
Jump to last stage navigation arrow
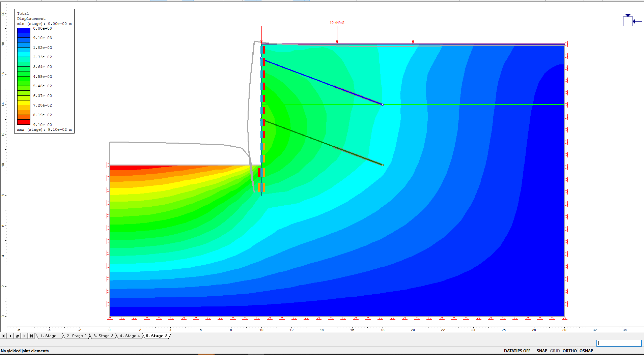coord(31,336)
